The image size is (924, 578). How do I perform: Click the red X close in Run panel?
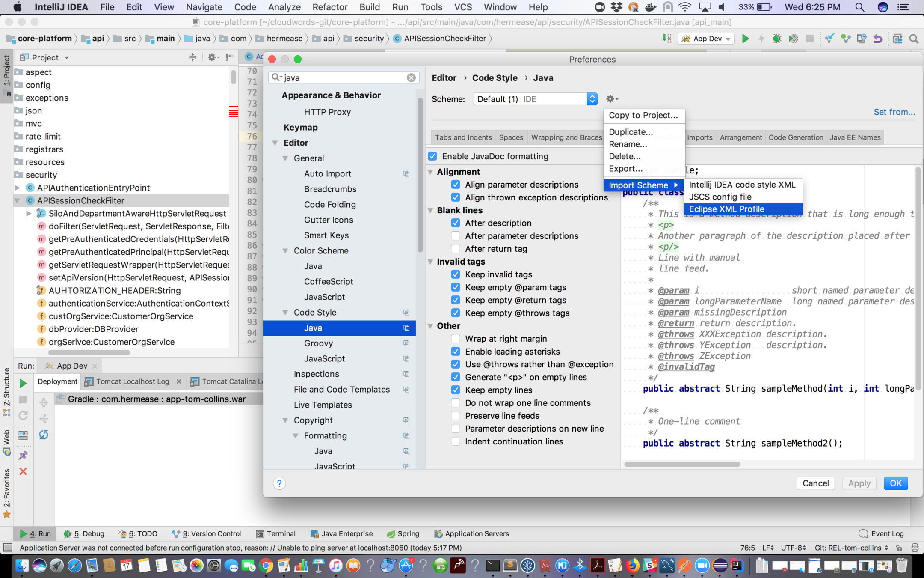[23, 471]
